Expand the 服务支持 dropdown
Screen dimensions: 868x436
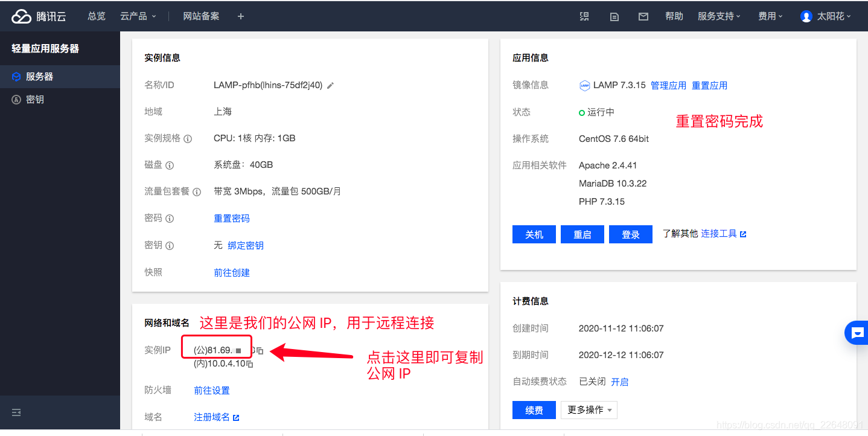coord(719,16)
